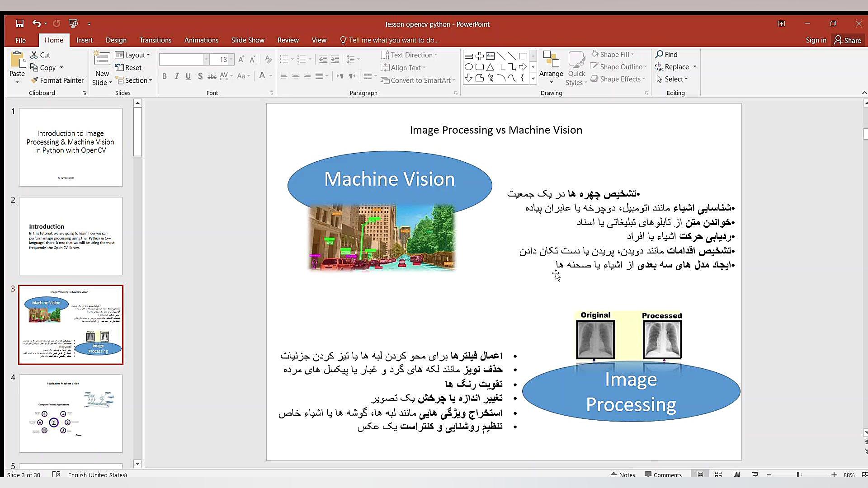Switch to the Animations tab
Image resolution: width=868 pixels, height=488 pixels.
pos(201,40)
